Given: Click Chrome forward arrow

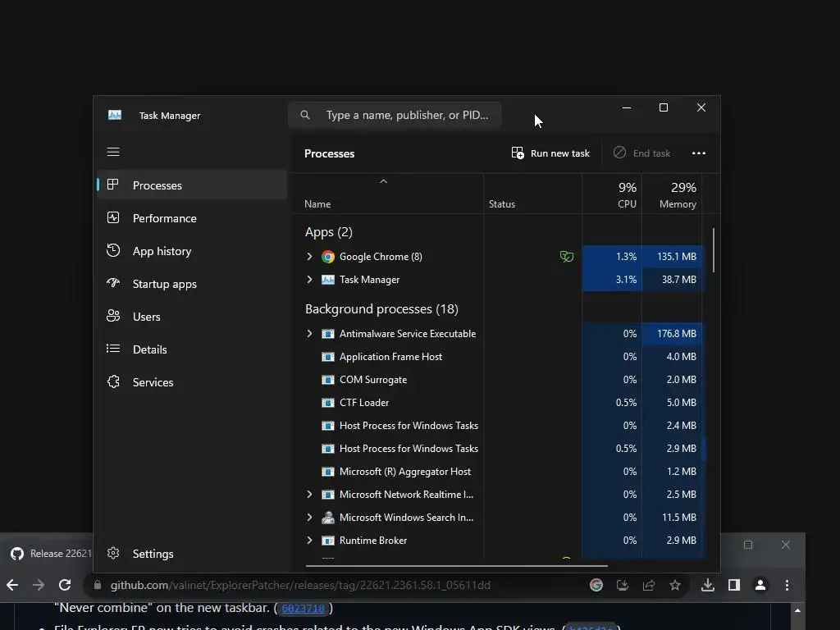Looking at the screenshot, I should pos(39,585).
